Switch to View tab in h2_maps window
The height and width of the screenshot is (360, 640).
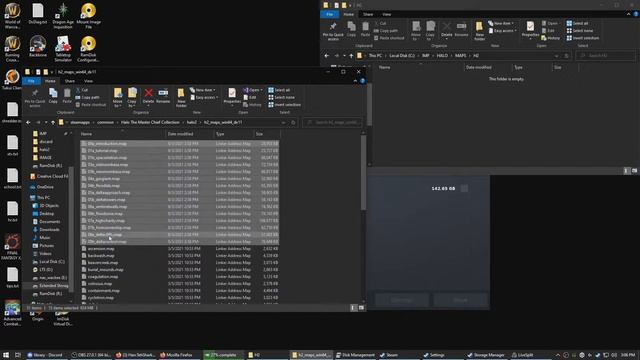coord(88,81)
